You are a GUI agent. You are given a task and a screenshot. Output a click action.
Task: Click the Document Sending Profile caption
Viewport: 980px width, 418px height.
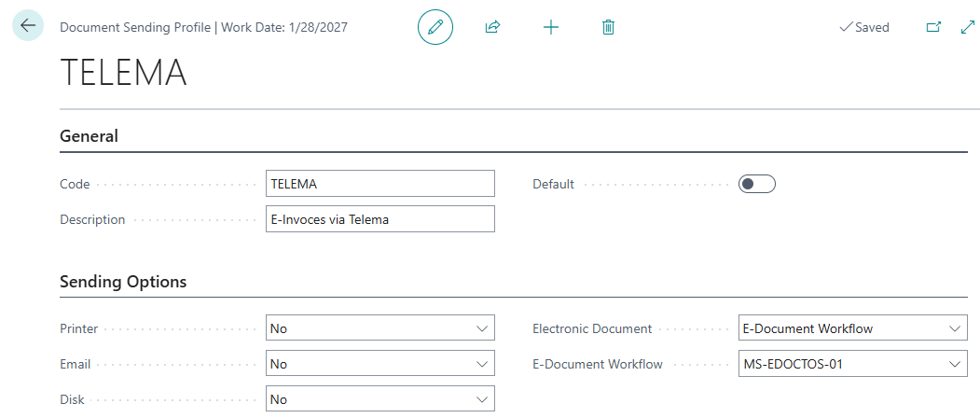pos(136,27)
